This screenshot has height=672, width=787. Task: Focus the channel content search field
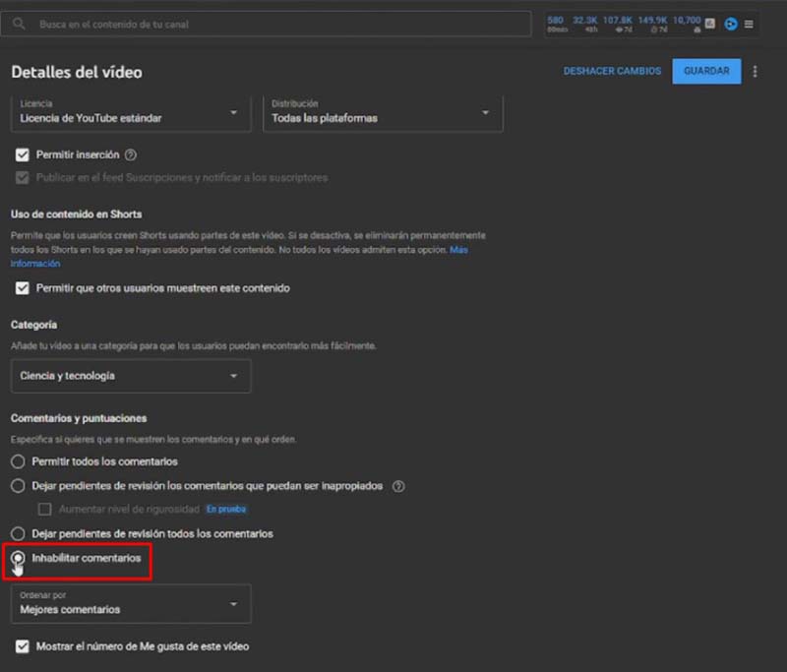pyautogui.click(x=266, y=24)
